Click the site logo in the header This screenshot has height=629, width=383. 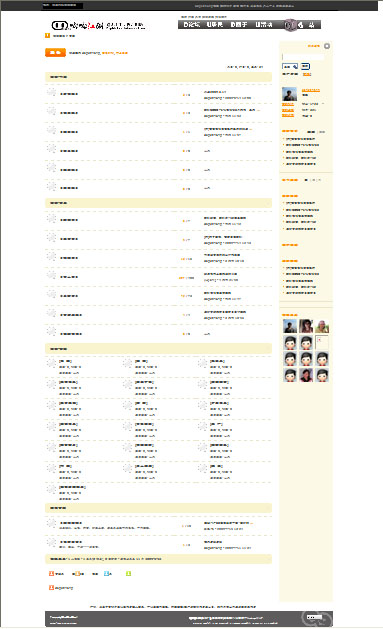coord(98,26)
